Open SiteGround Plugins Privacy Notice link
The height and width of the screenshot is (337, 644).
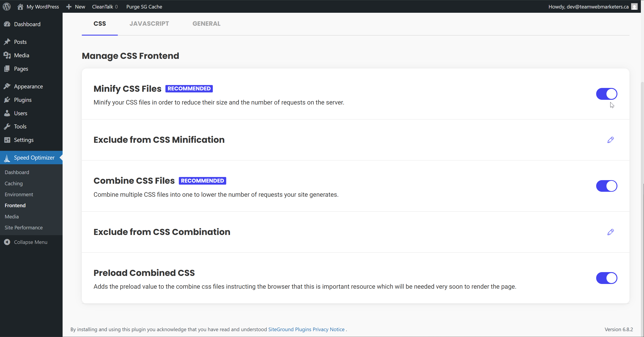click(306, 329)
